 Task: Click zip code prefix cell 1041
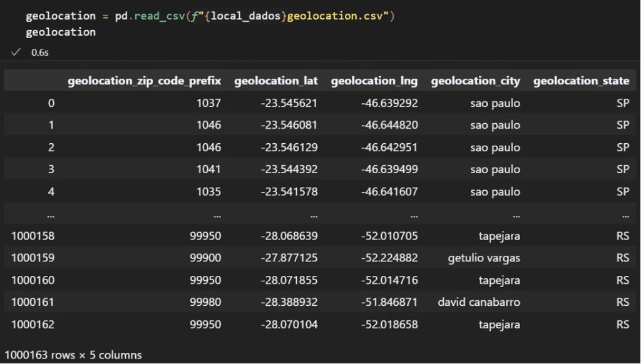pos(208,169)
